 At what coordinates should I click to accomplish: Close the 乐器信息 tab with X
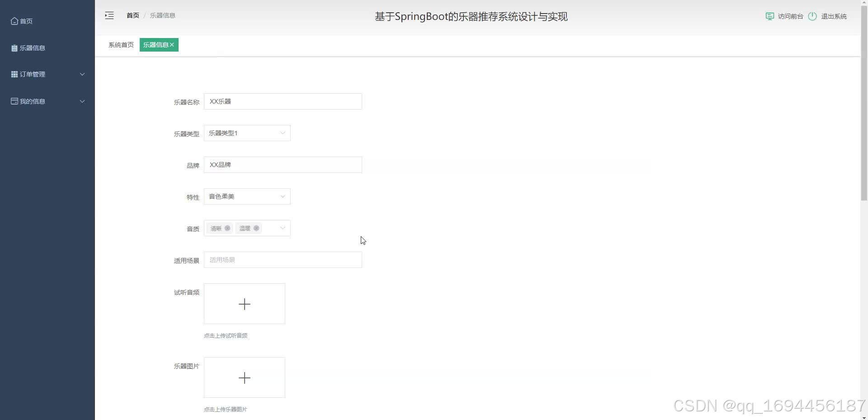click(172, 45)
